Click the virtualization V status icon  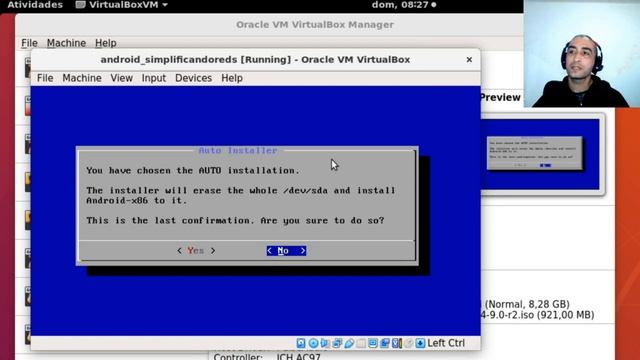[397, 343]
